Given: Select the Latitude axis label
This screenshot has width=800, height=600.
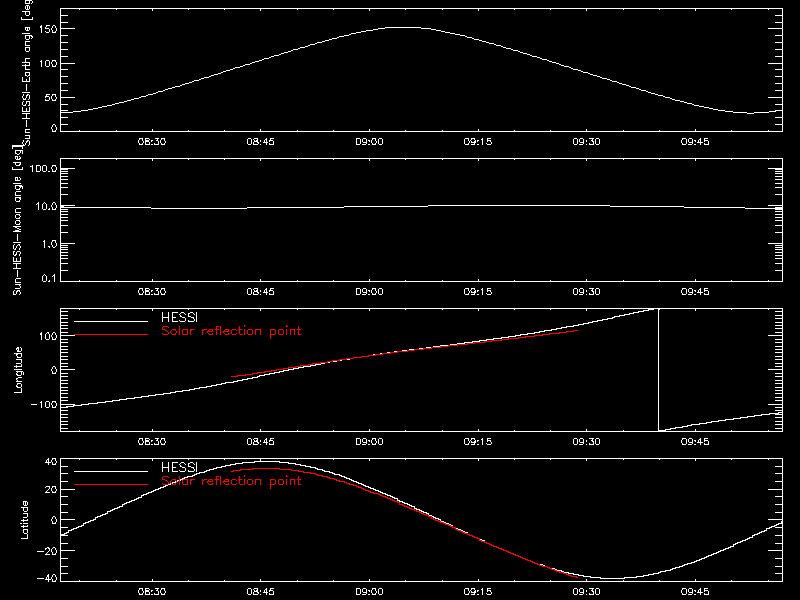Looking at the screenshot, I should pos(24,519).
